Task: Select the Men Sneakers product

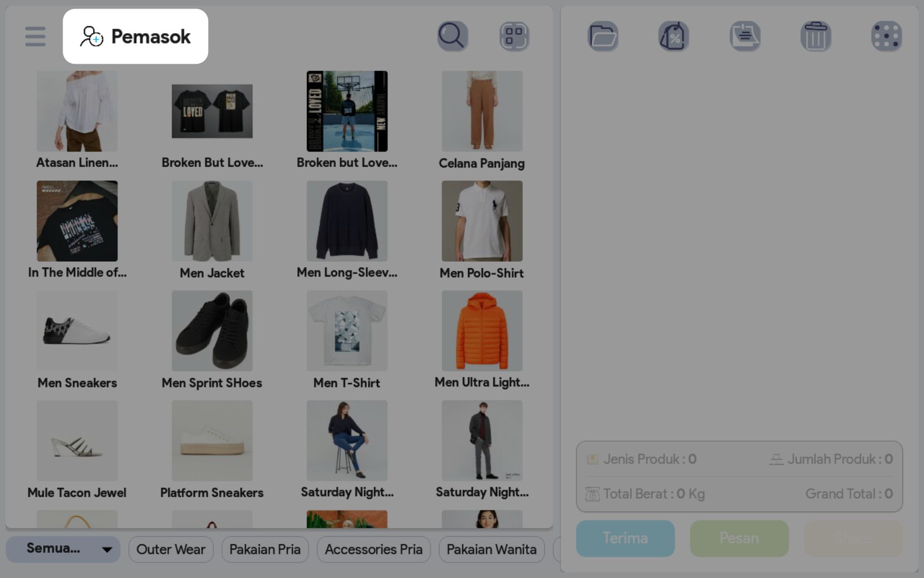Action: coord(77,331)
